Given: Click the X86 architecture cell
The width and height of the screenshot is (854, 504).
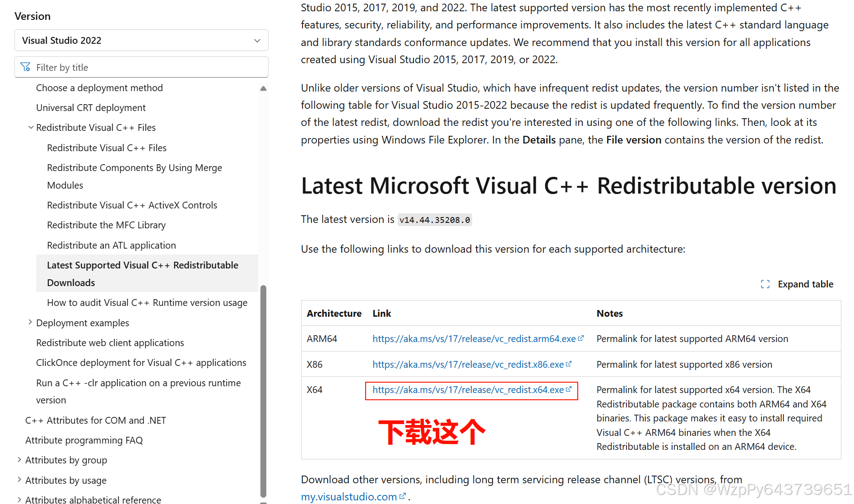Looking at the screenshot, I should point(315,365).
